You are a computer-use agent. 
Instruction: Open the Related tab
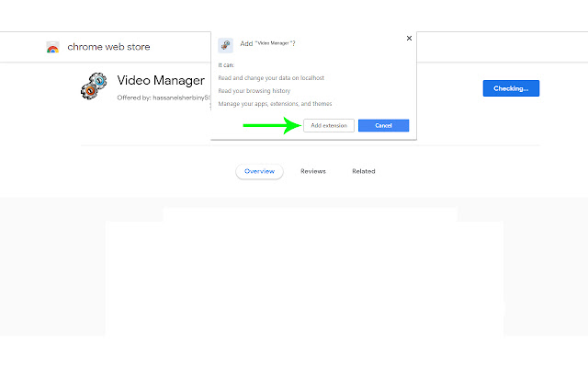coord(364,171)
